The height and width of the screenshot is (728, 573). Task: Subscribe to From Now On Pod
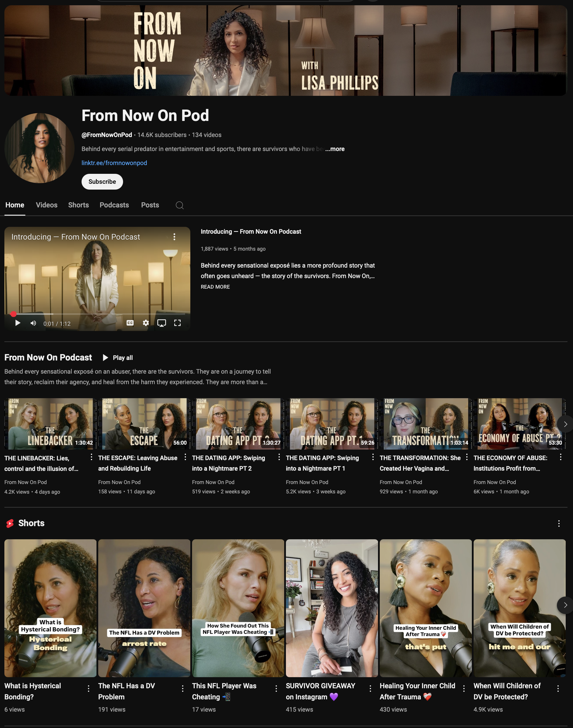(x=102, y=182)
